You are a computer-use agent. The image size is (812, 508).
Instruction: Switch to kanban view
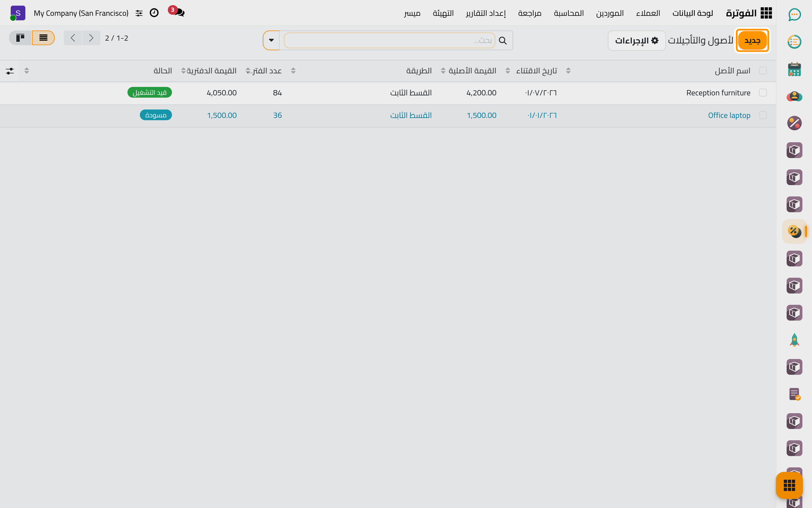pos(20,38)
